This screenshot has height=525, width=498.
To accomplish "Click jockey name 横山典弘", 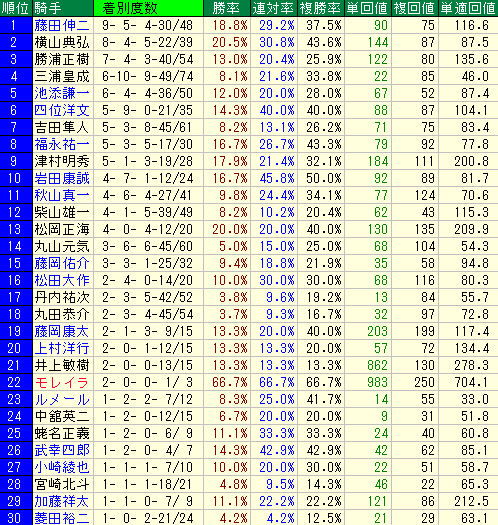I will [62, 43].
